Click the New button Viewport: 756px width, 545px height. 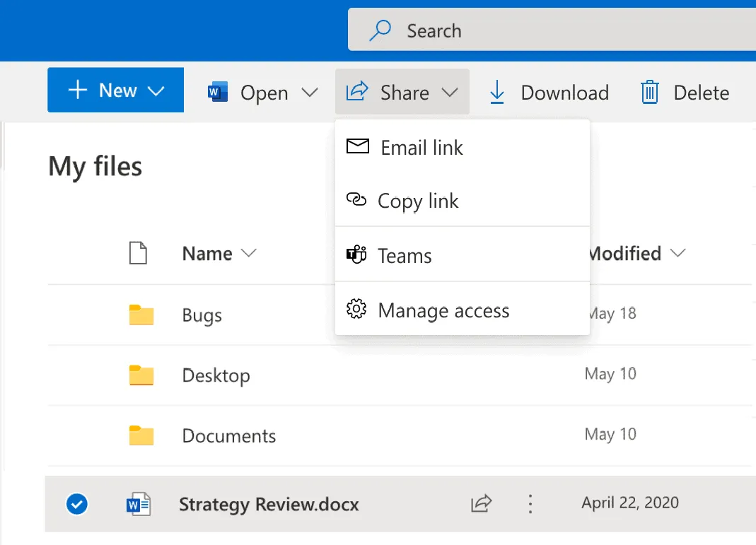tap(115, 90)
